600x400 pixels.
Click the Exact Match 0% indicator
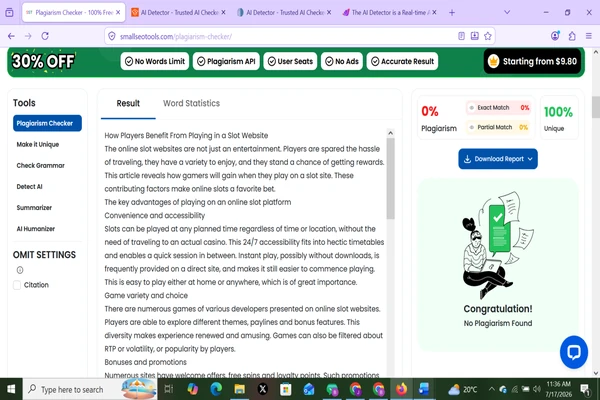499,108
